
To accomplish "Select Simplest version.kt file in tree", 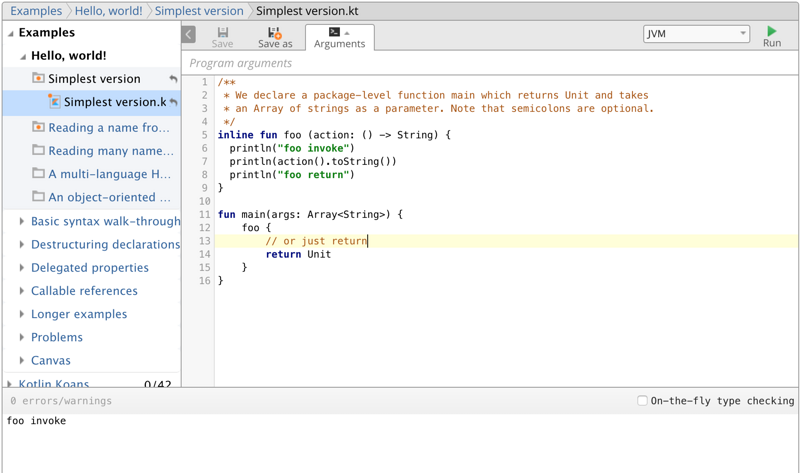I will (115, 102).
